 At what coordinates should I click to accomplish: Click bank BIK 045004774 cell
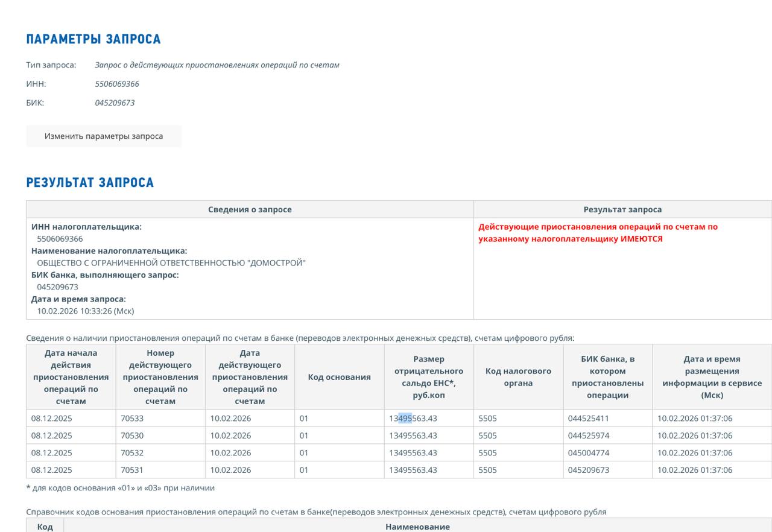(x=589, y=453)
